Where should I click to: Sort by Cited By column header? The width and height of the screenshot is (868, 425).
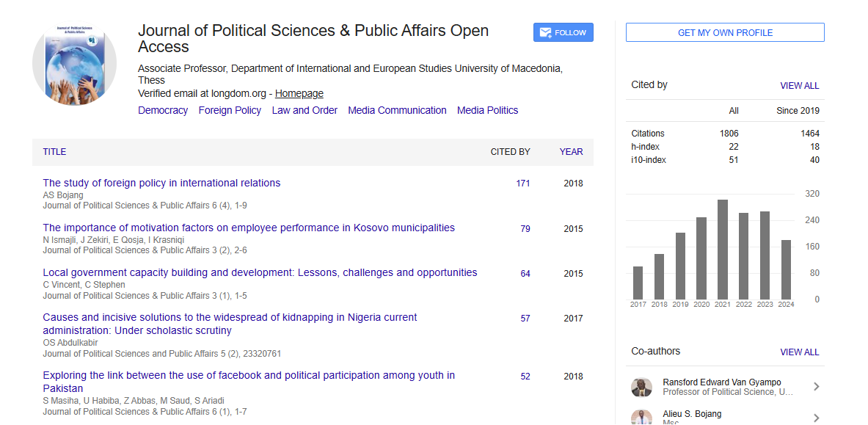(x=510, y=152)
